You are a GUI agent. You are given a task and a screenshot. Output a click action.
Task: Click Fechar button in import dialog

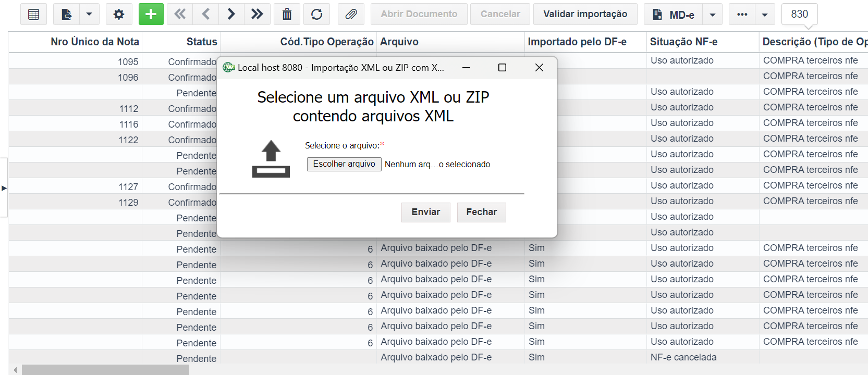482,212
